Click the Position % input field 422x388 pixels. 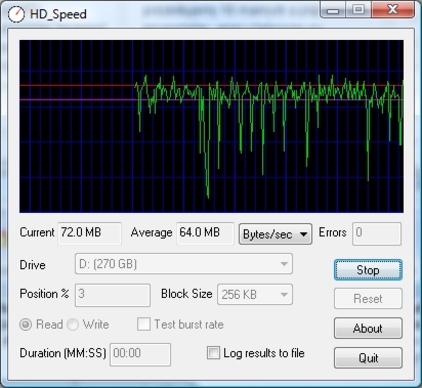(113, 295)
